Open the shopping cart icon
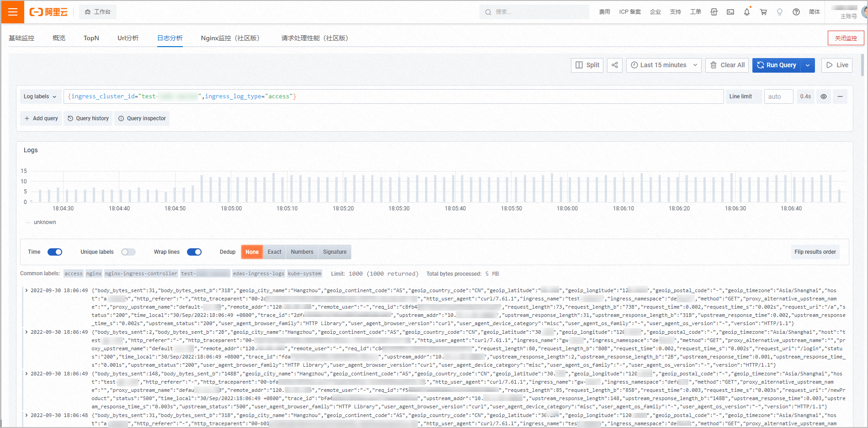Viewport: 868px width, 428px height. pos(763,12)
